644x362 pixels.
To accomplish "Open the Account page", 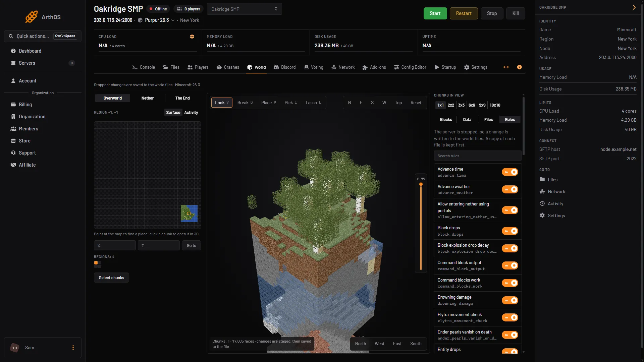I will (x=43, y=81).
